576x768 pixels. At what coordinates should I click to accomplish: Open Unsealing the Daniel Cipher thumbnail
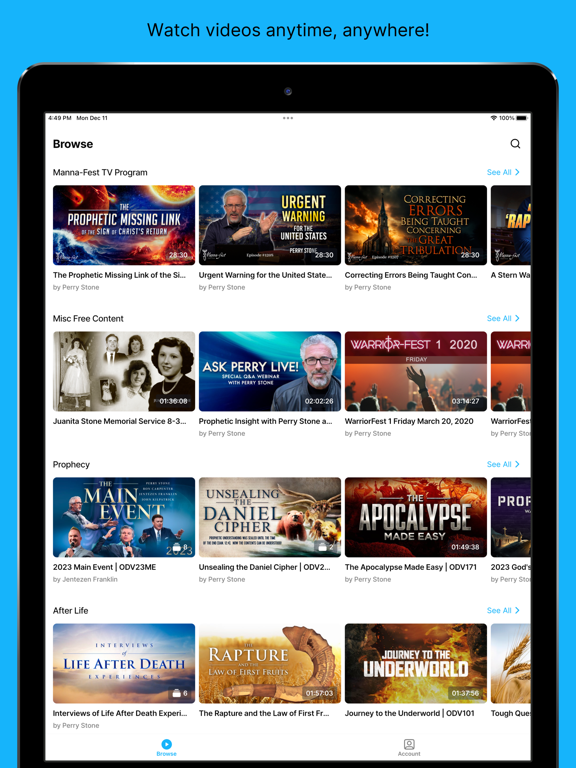coord(270,517)
